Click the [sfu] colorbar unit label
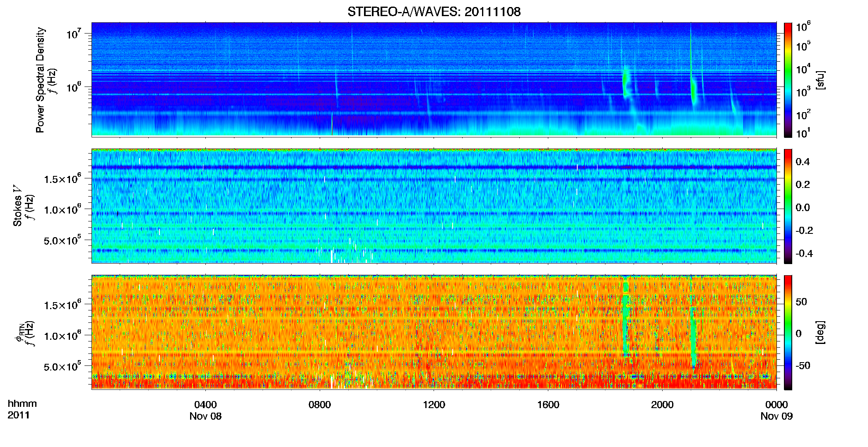 820,80
